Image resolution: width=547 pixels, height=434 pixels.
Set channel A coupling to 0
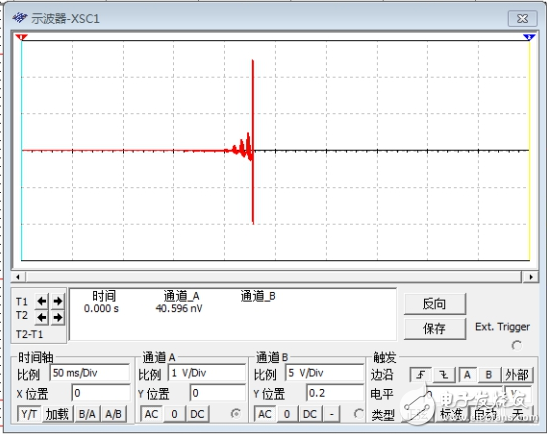(x=174, y=414)
